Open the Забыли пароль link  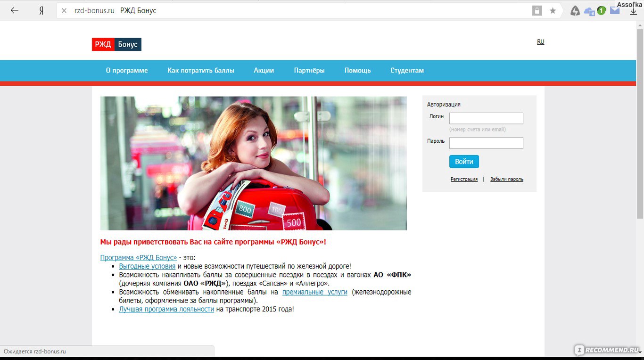click(507, 179)
